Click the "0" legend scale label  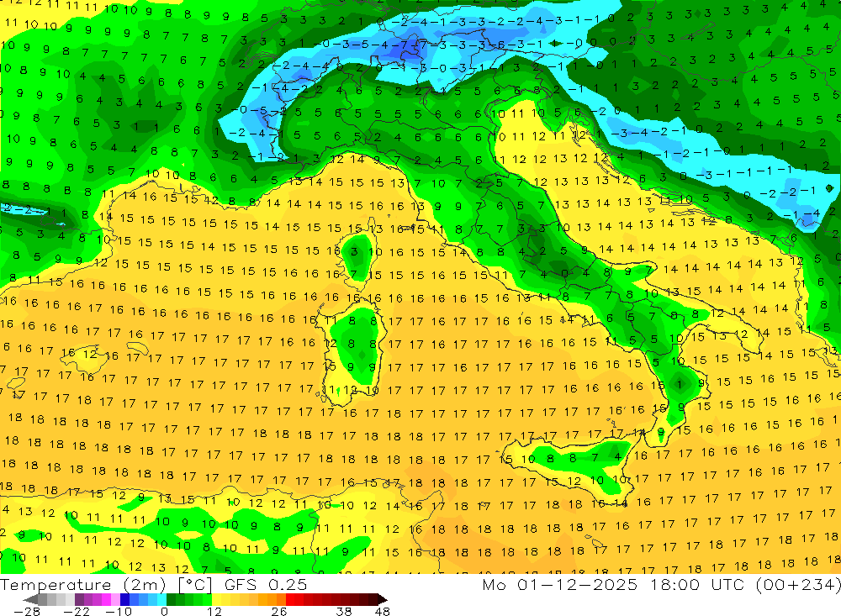click(164, 611)
